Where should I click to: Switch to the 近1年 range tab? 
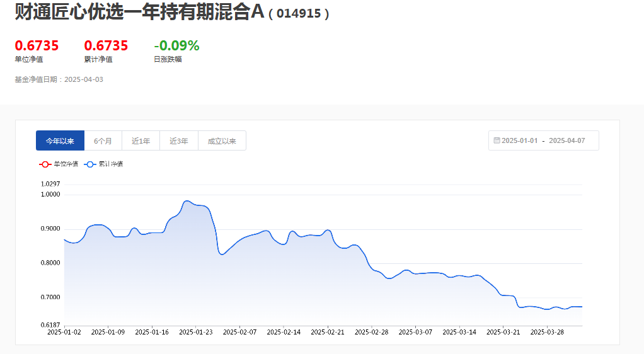click(x=141, y=141)
